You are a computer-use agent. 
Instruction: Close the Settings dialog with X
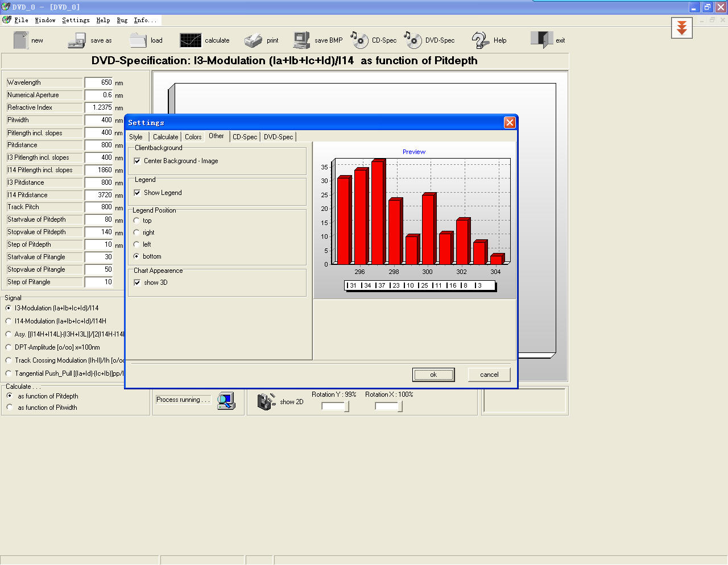coord(510,122)
